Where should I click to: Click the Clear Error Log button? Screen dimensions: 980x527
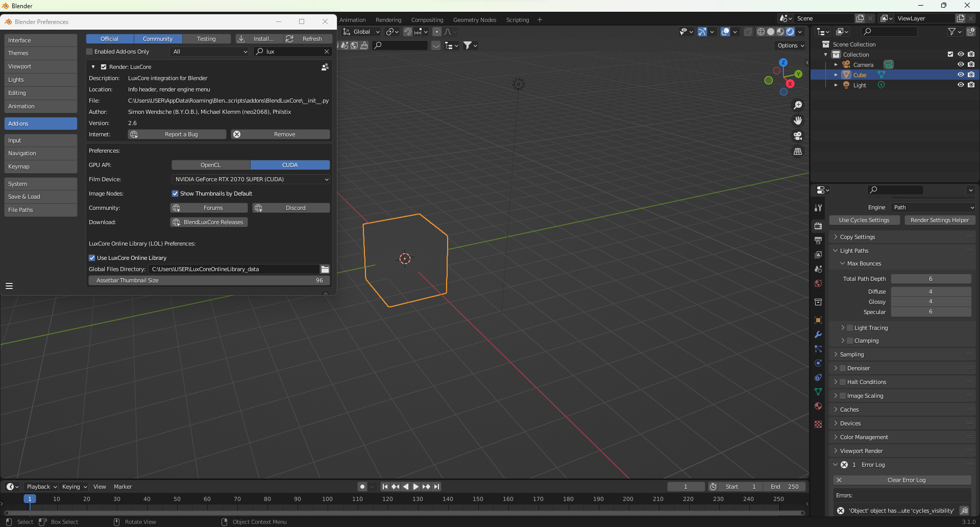(x=902, y=480)
